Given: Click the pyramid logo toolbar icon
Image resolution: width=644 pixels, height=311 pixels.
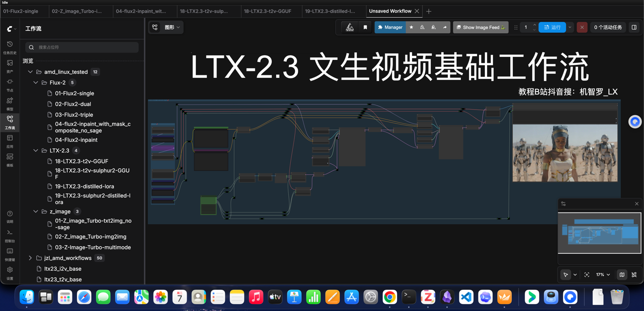Looking at the screenshot, I should [x=350, y=27].
